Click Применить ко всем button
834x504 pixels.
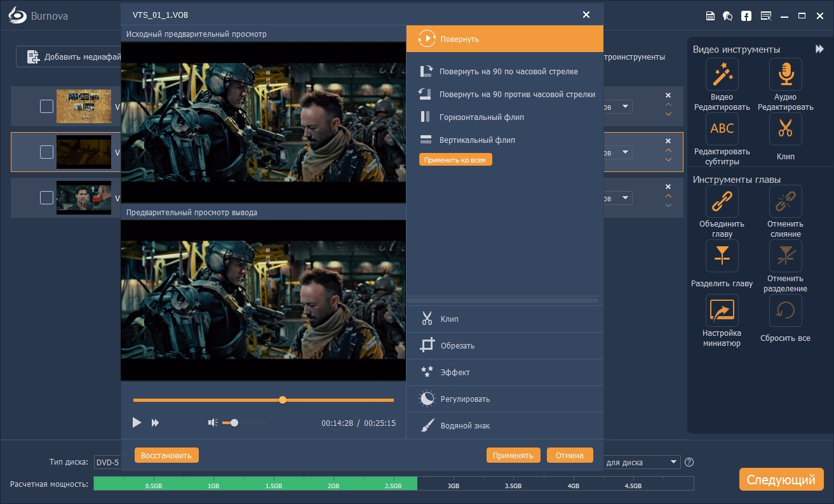[455, 160]
